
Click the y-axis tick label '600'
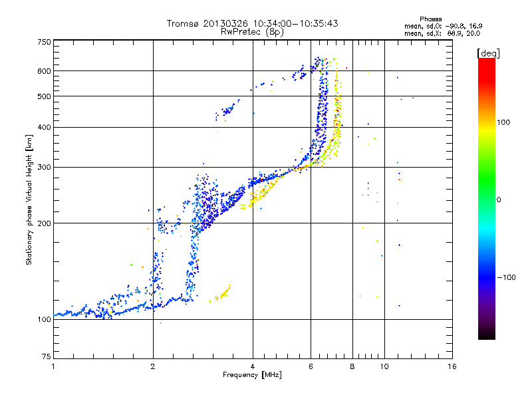pyautogui.click(x=45, y=71)
